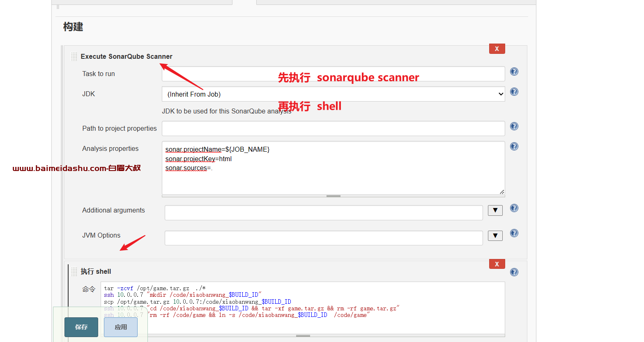This screenshot has height=342, width=644.
Task: Click the Path to project properties field
Action: 333,128
